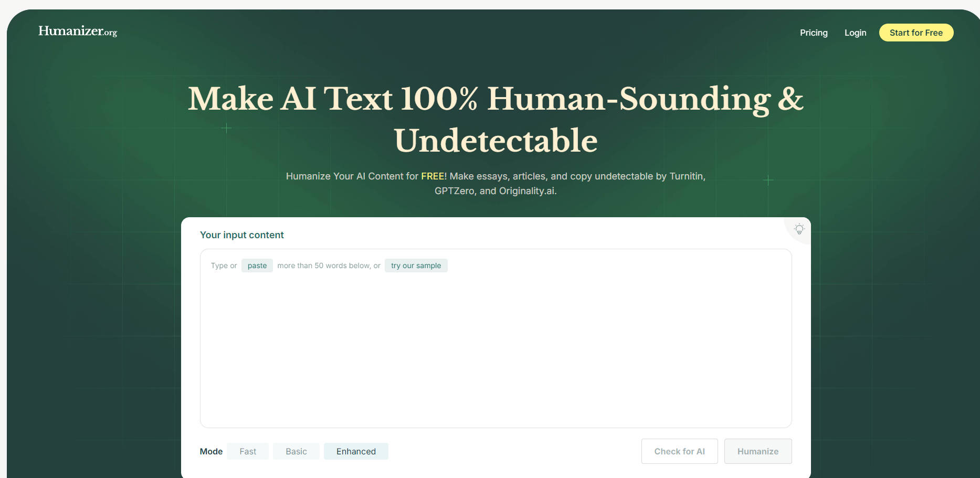Open the Pricing page
The height and width of the screenshot is (478, 980).
pos(814,33)
